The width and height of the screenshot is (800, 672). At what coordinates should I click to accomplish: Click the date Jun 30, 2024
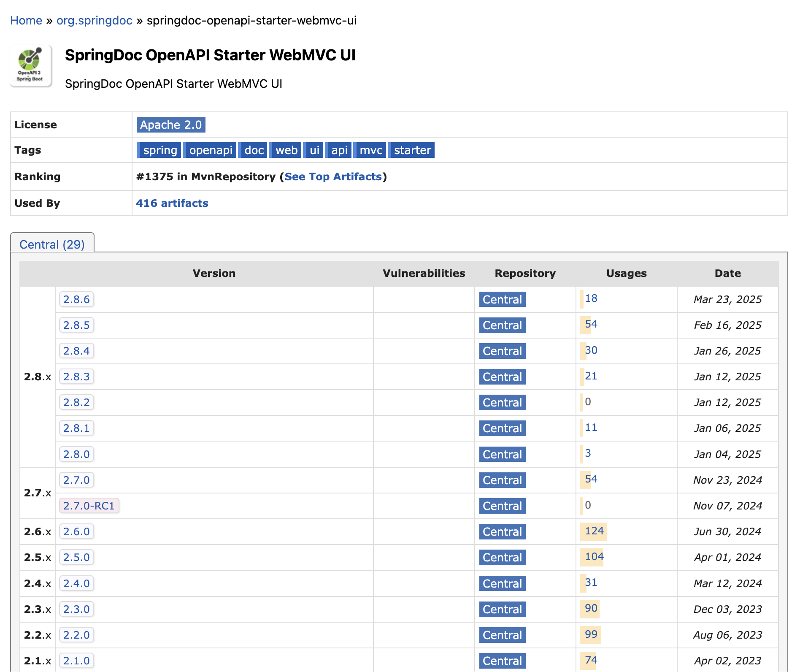click(x=728, y=531)
